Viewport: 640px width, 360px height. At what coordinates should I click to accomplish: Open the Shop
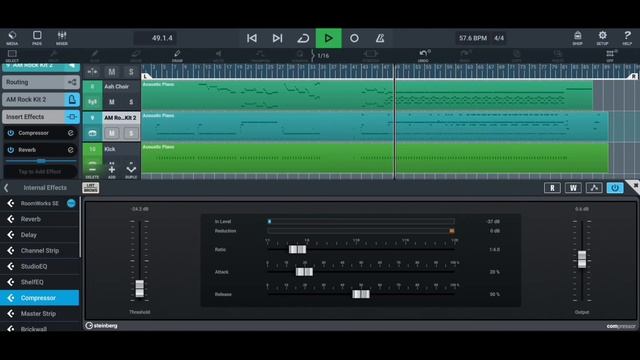578,38
